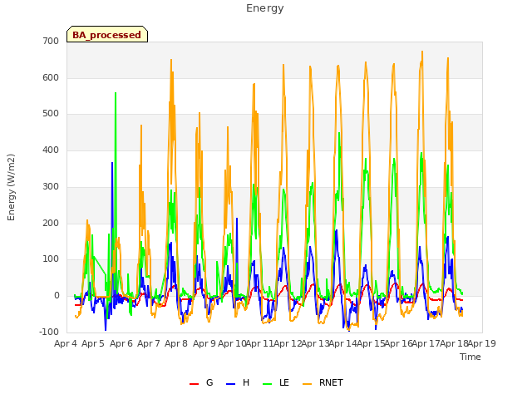532x399 pixels.
Task: Click the 600 y-axis tick label
Action: click(51, 77)
